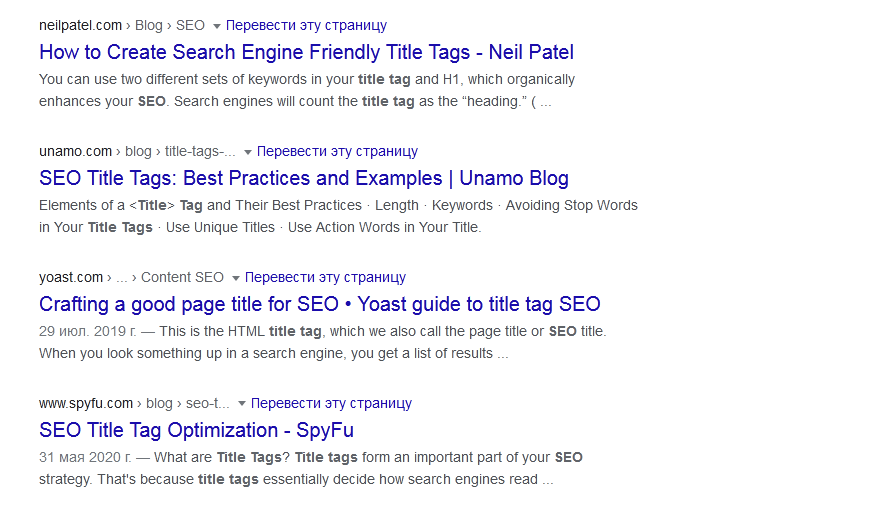Image resolution: width=869 pixels, height=518 pixels.
Task: Open the dropdown arrow next to neilpatel.com breadcrumb
Action: [x=217, y=26]
